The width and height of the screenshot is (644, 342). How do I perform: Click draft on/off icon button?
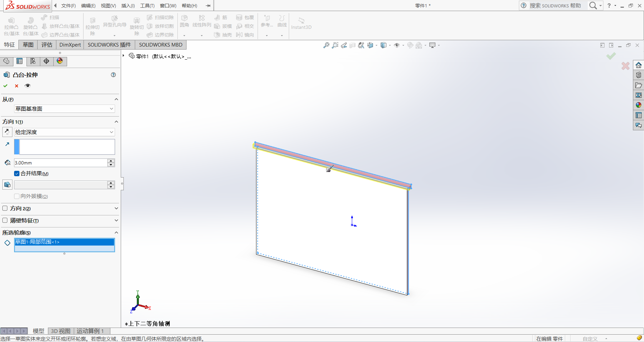tap(7, 185)
